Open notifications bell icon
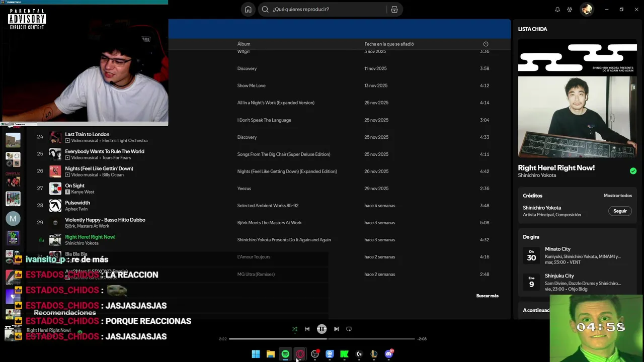Image resolution: width=644 pixels, height=362 pixels. pos(557,10)
